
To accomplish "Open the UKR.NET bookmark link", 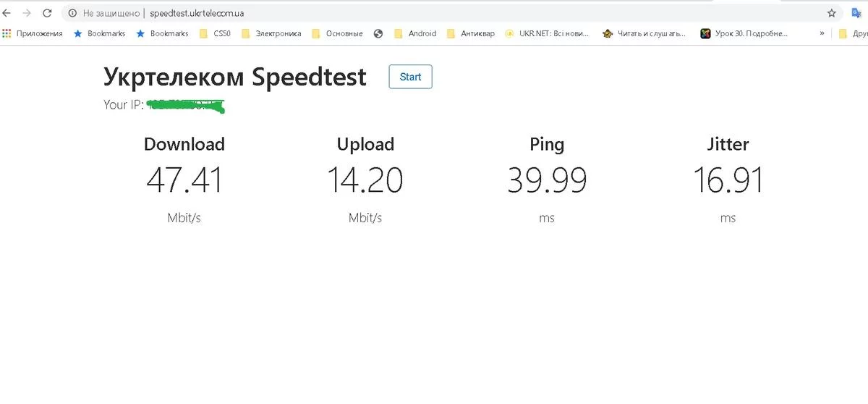I will [548, 33].
